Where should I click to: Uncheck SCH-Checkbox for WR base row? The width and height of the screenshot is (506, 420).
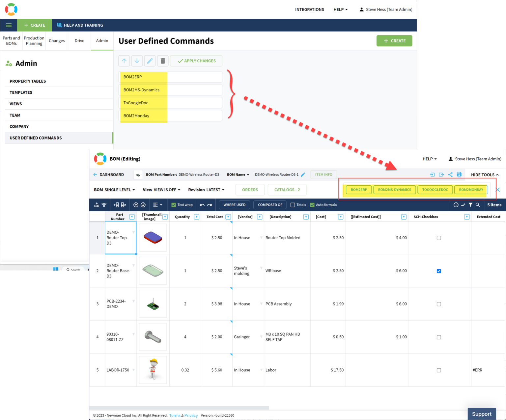(x=439, y=271)
